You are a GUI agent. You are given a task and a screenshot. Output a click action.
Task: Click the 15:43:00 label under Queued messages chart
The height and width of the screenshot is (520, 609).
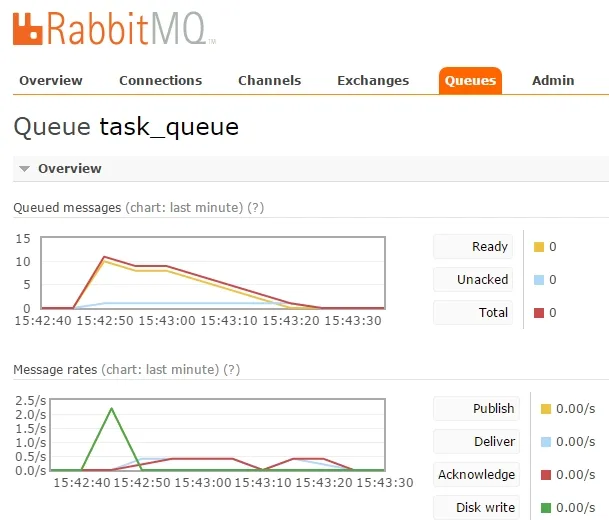click(x=167, y=321)
